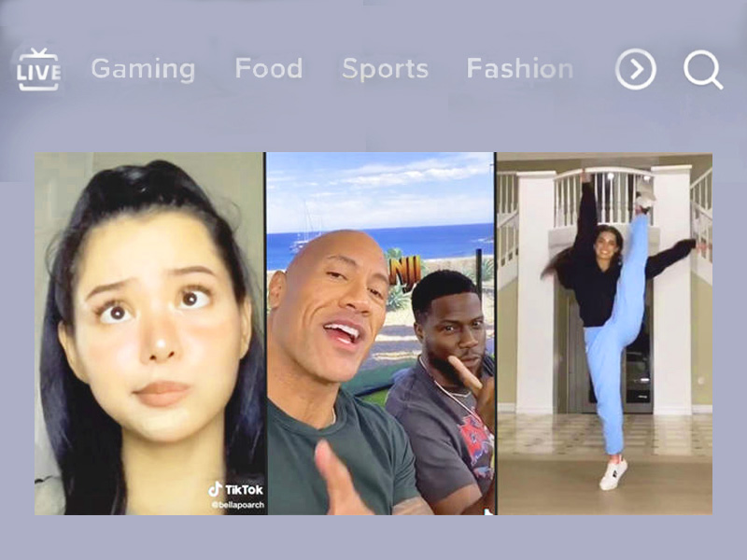Switch to the Sports tab
Viewport: 747px width, 560px height.
click(385, 69)
